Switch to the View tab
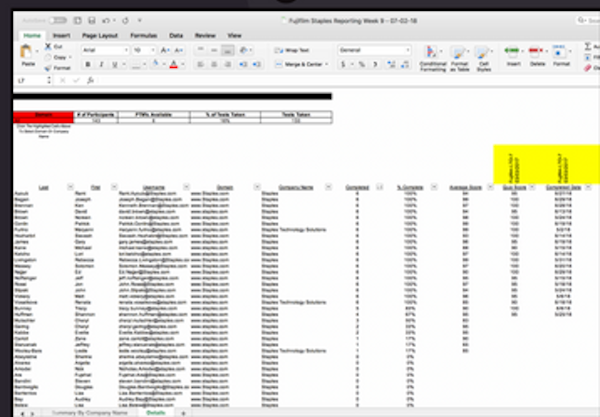 [x=234, y=36]
